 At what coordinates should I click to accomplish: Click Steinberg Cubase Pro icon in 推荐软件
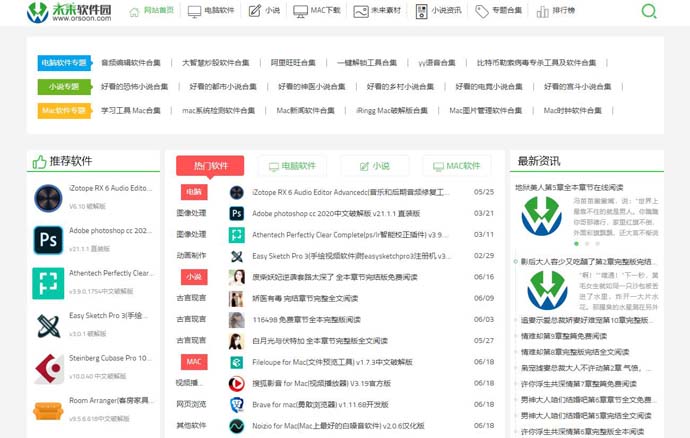pos(49,368)
